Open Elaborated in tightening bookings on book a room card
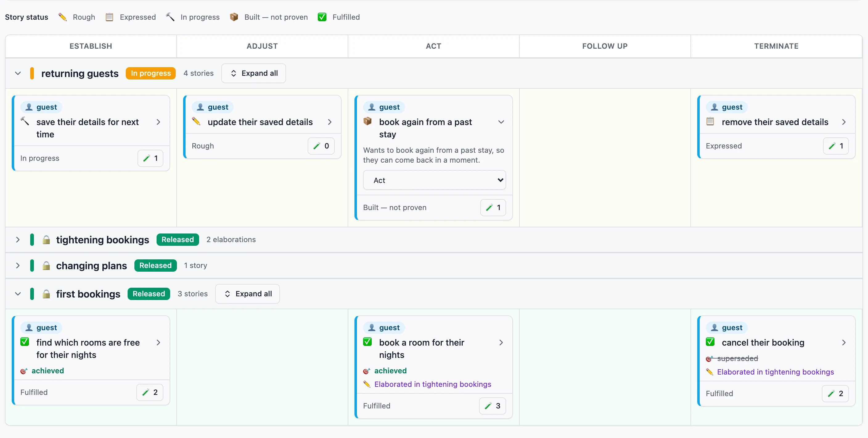 [433, 384]
